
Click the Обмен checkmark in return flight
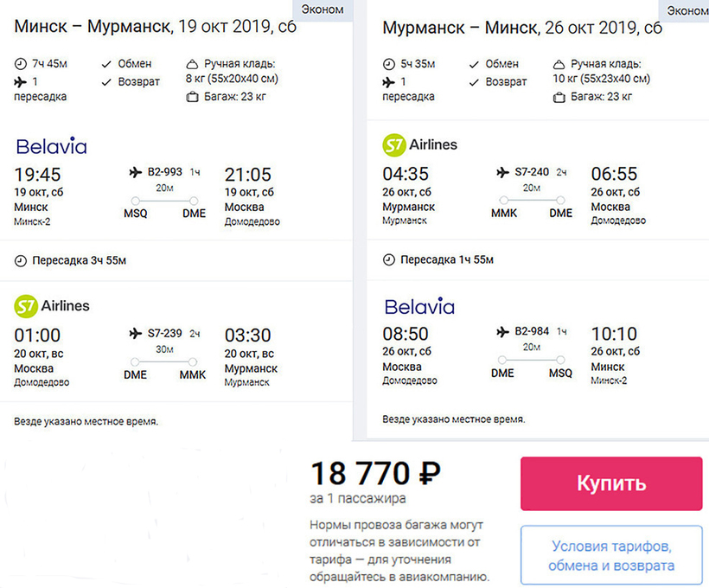pos(474,63)
